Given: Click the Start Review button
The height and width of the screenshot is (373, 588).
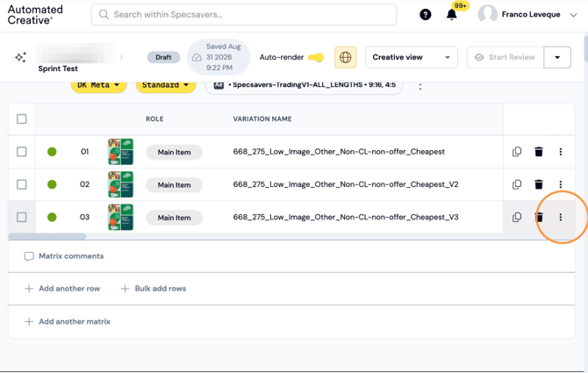Looking at the screenshot, I should click(x=506, y=57).
